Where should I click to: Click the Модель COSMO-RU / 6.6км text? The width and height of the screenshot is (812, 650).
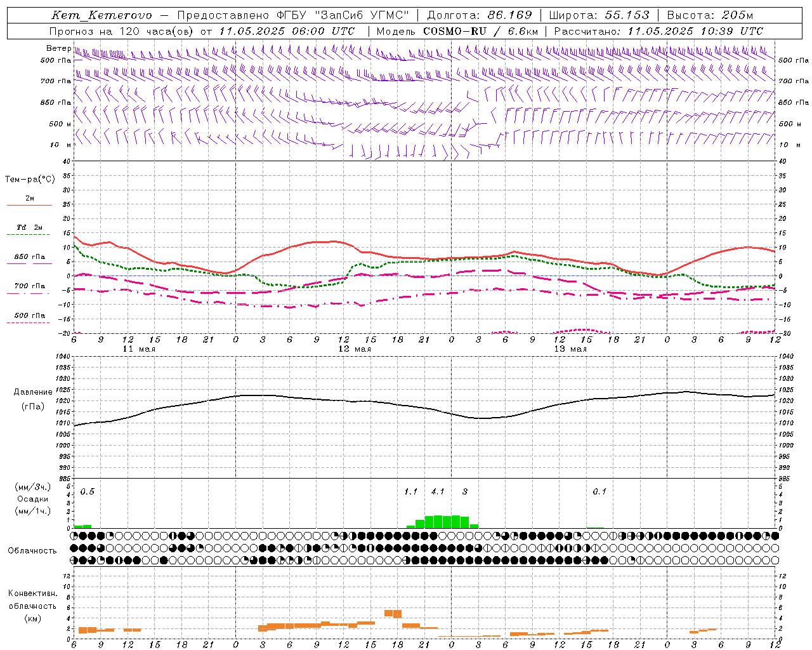tap(457, 31)
